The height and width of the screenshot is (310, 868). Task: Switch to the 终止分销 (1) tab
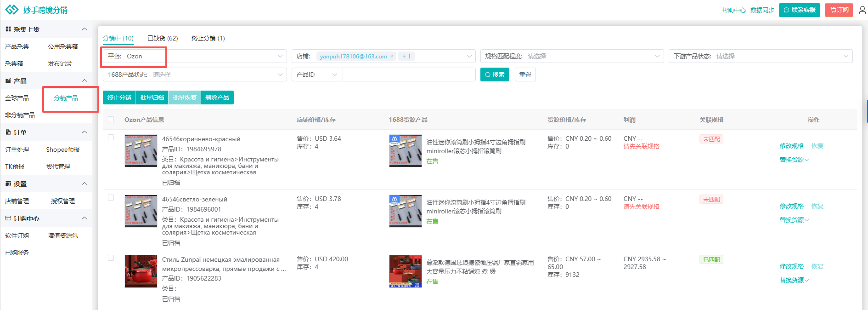pos(208,38)
